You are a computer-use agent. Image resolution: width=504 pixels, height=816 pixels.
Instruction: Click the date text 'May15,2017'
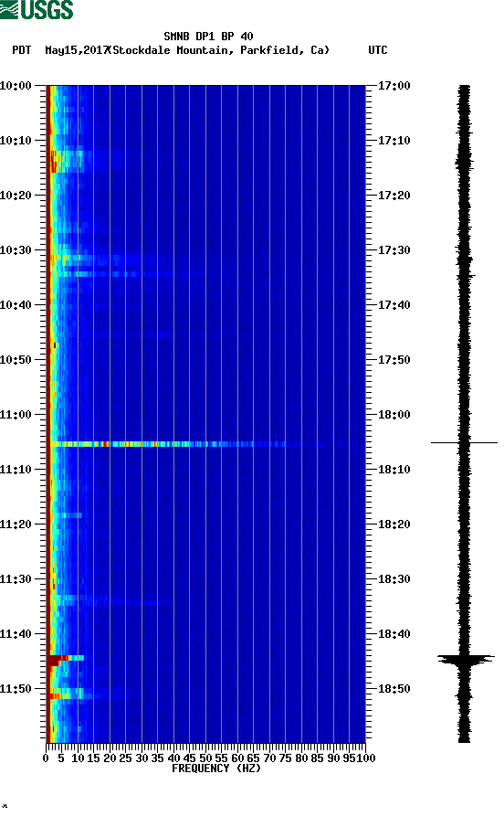pos(77,50)
